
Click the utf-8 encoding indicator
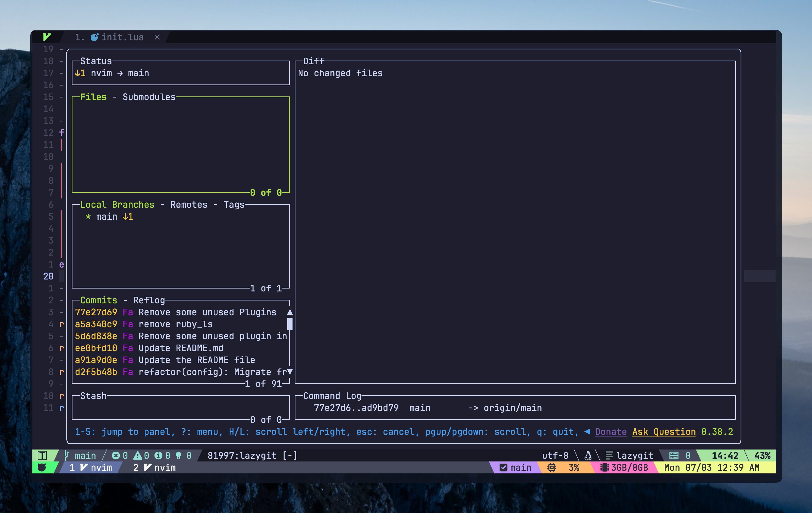pyautogui.click(x=555, y=456)
